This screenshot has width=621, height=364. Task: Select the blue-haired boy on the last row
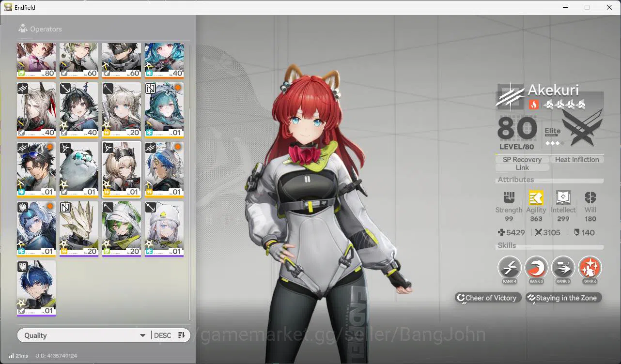(x=36, y=289)
